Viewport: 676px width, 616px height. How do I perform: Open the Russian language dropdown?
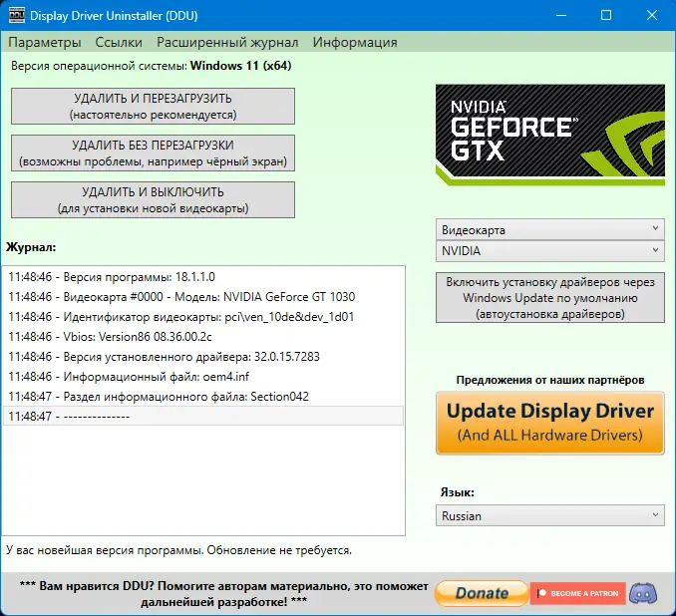(550, 515)
